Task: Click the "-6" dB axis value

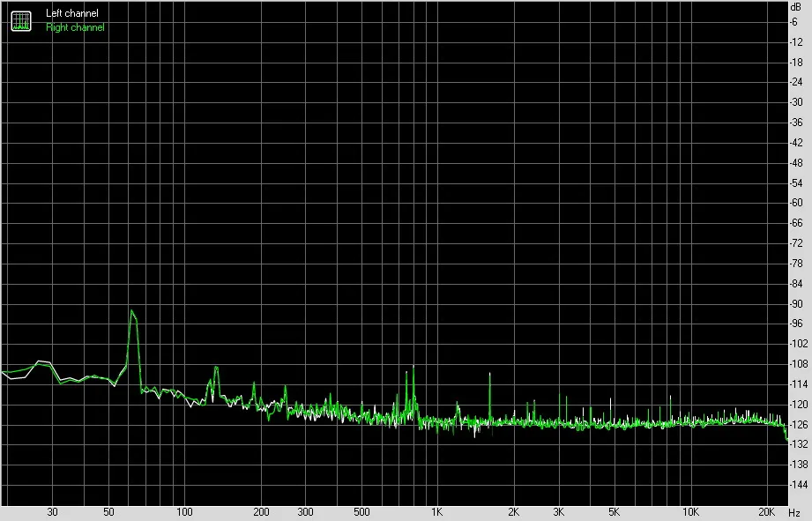Action: [x=794, y=22]
